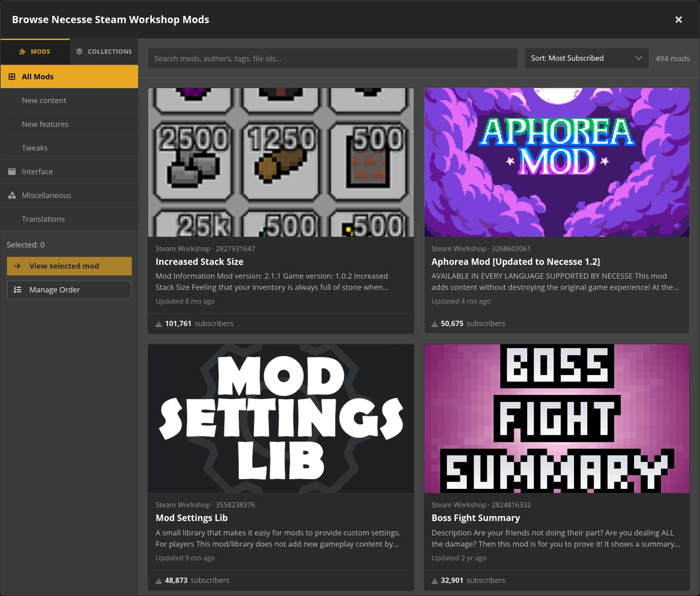This screenshot has height=596, width=700.
Task: Click 'Steam Workshop · 3558238376' text
Action: click(x=205, y=505)
